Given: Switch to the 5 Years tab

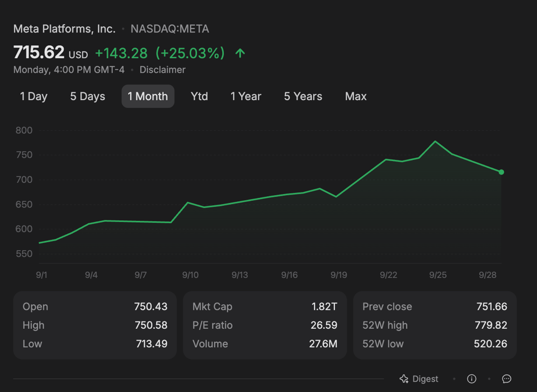Looking at the screenshot, I should tap(303, 96).
